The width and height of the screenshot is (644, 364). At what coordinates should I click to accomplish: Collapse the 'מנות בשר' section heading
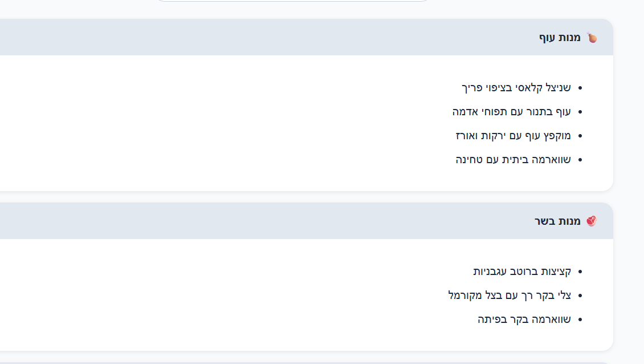point(557,221)
